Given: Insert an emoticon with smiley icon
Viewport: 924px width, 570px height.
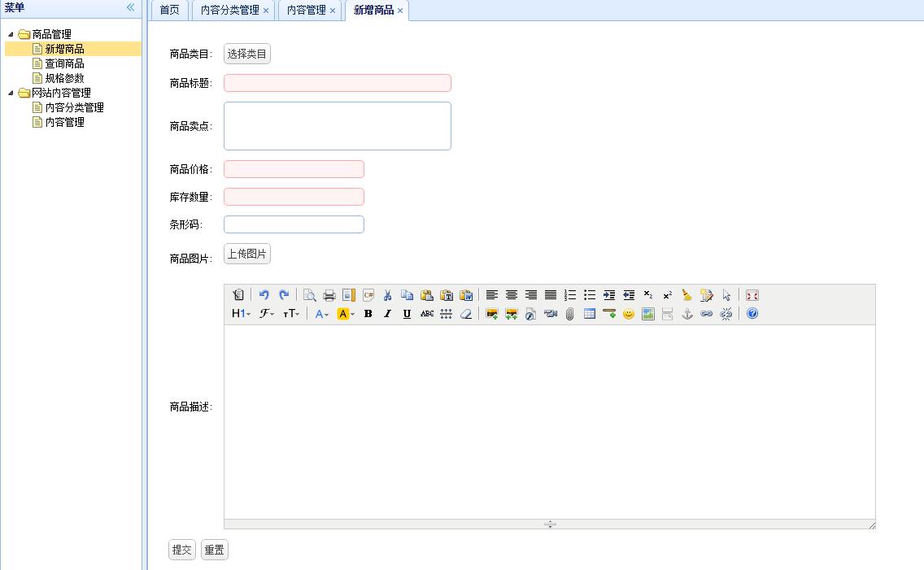Looking at the screenshot, I should click(x=629, y=314).
